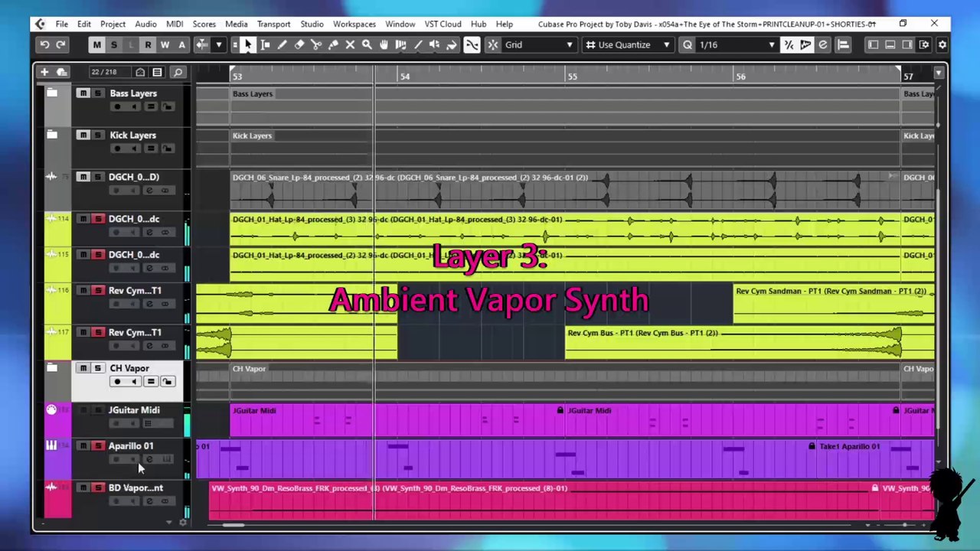Open the Use Quantize grid type dropdown

(628, 45)
